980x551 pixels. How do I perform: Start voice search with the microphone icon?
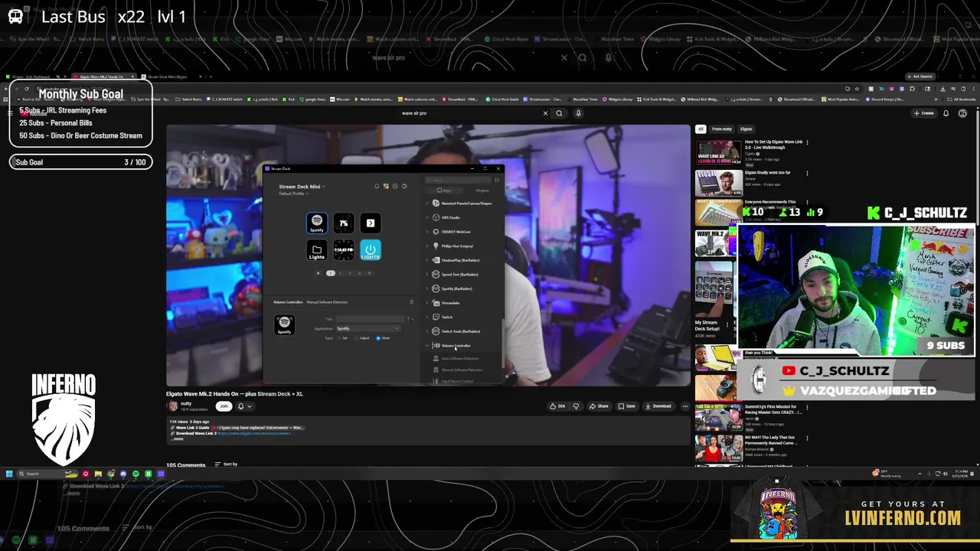point(578,113)
